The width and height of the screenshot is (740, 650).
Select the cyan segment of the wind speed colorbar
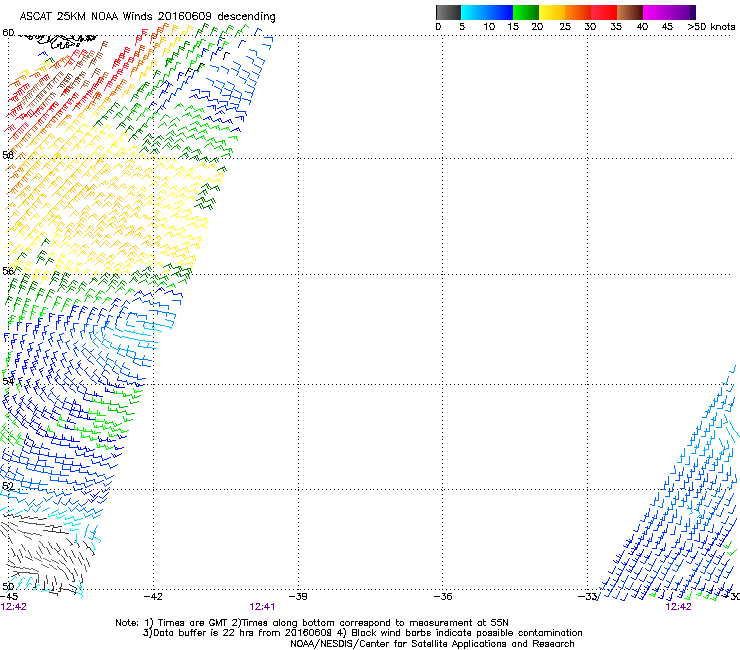coord(474,12)
